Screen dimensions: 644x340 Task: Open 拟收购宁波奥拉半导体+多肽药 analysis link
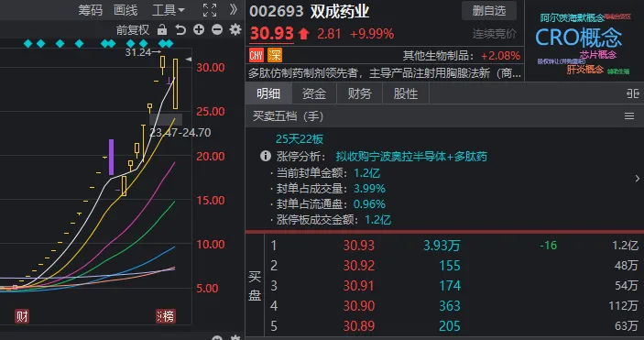(411, 157)
